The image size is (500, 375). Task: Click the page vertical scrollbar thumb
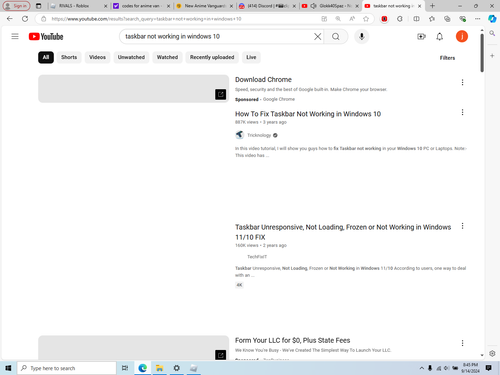point(482,52)
